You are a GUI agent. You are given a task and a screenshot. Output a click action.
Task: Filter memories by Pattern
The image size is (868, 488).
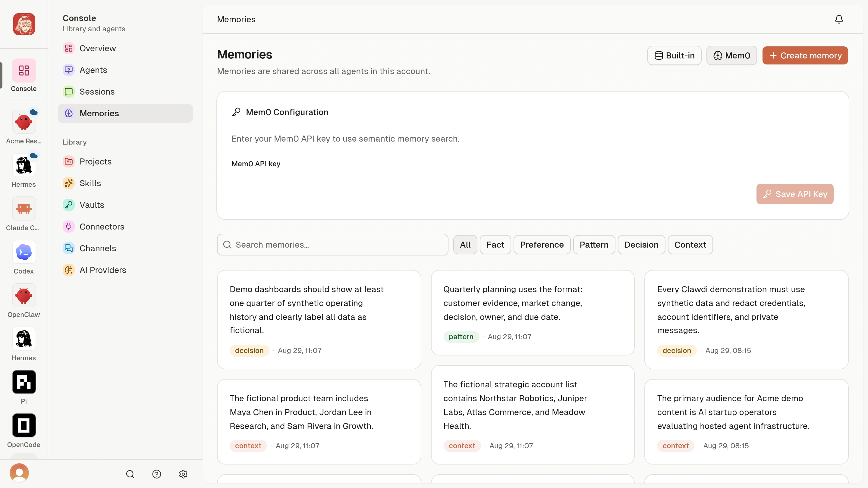point(594,245)
